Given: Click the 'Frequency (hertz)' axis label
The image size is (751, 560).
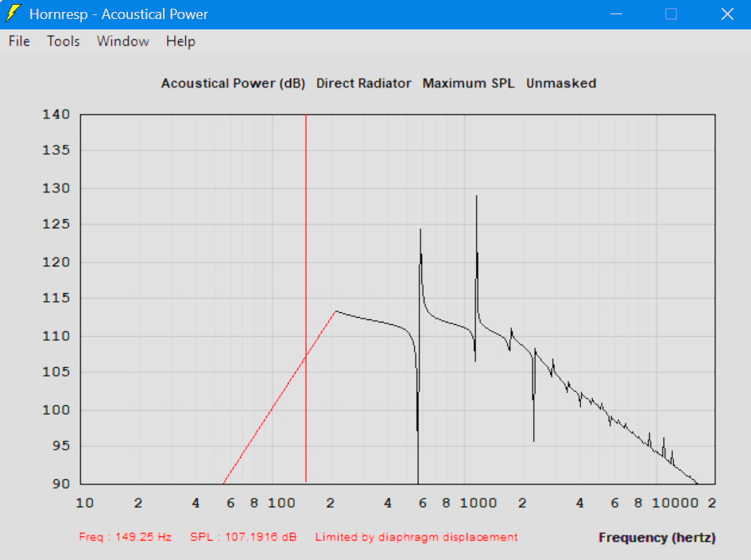Looking at the screenshot, I should [x=657, y=538].
